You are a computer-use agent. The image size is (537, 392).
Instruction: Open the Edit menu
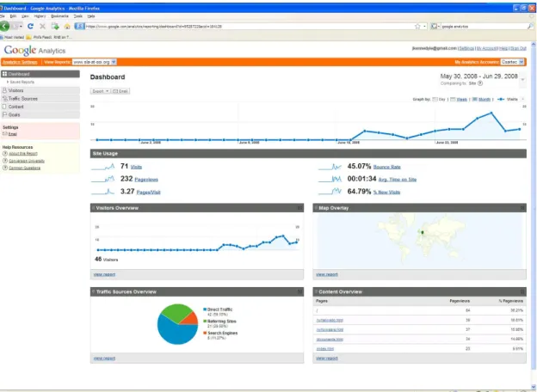point(13,16)
